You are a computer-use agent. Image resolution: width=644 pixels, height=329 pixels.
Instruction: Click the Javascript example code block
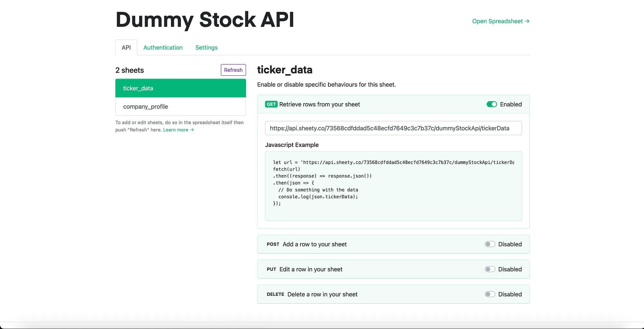point(393,186)
